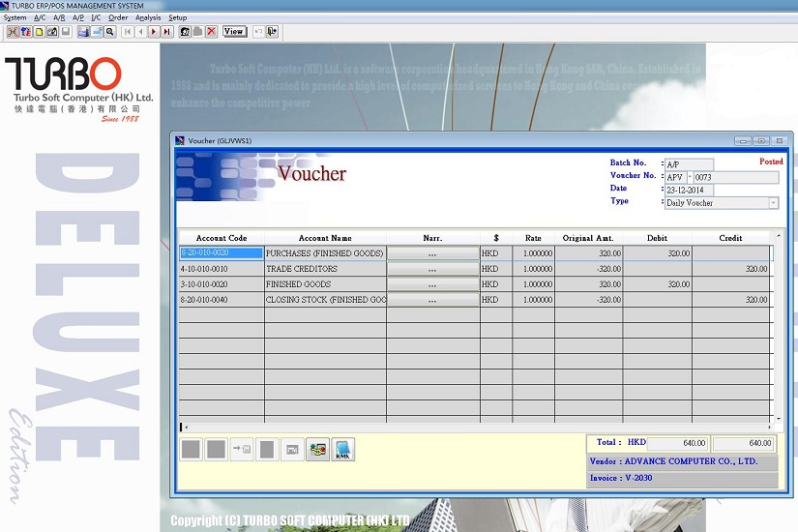The image size is (798, 532).
Task: Click the Batch No. field A/P
Action: [689, 164]
